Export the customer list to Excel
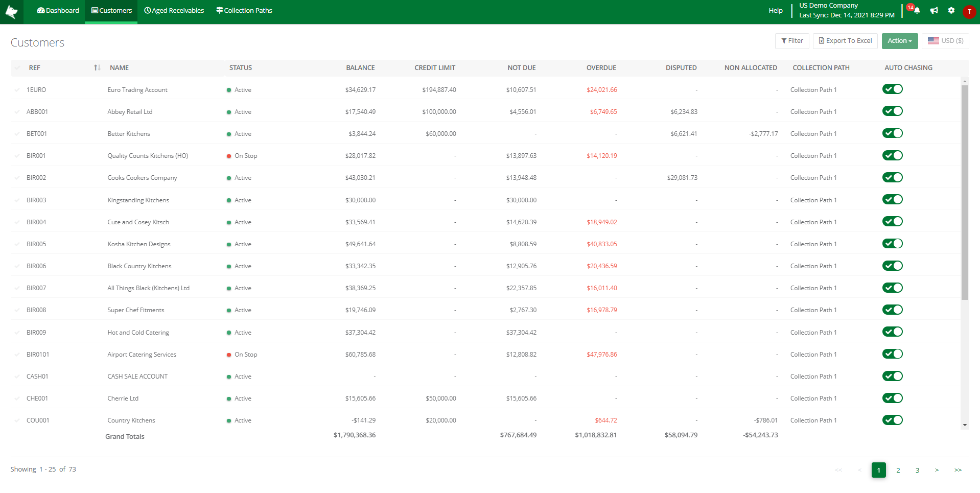This screenshot has height=493, width=980. pyautogui.click(x=845, y=41)
